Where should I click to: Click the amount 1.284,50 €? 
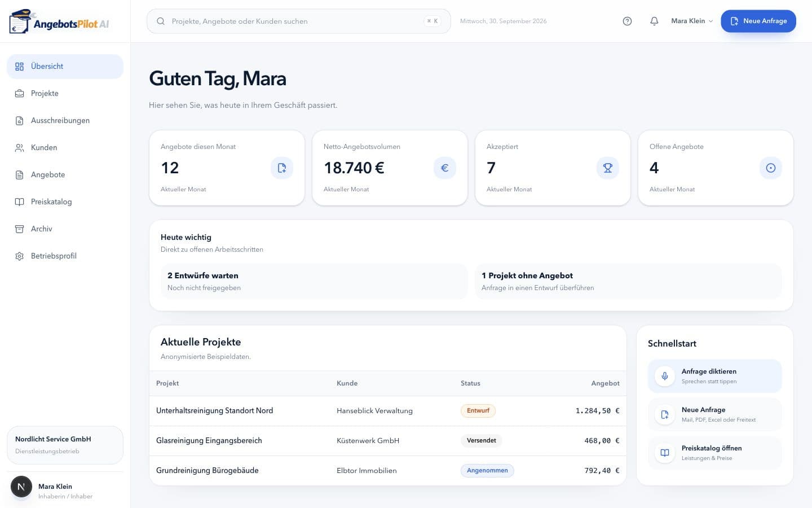click(x=597, y=410)
